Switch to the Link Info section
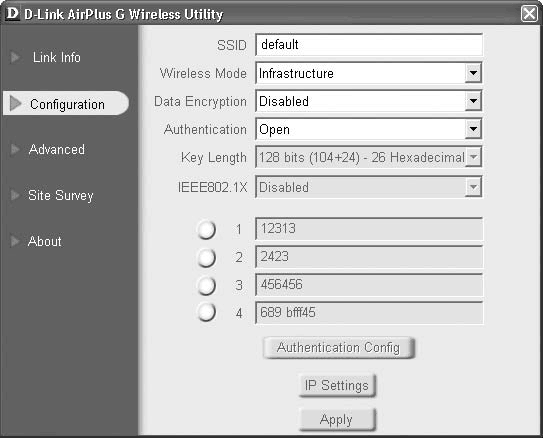 pyautogui.click(x=57, y=57)
